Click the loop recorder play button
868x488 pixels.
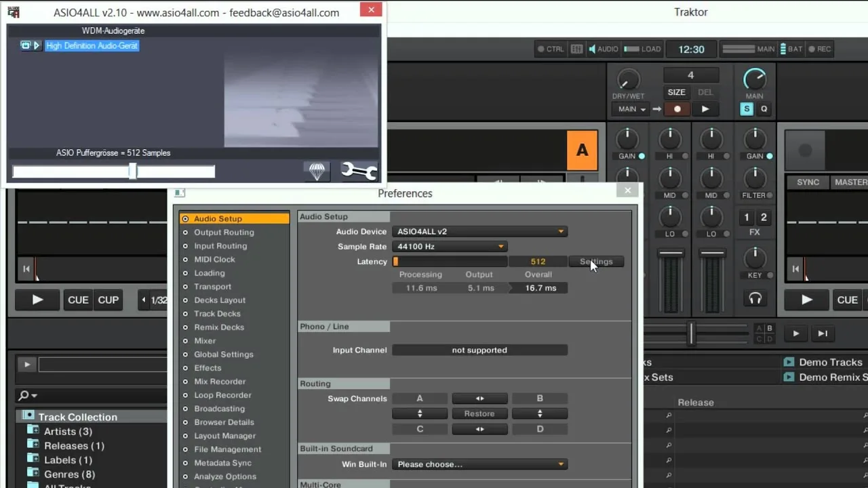705,109
